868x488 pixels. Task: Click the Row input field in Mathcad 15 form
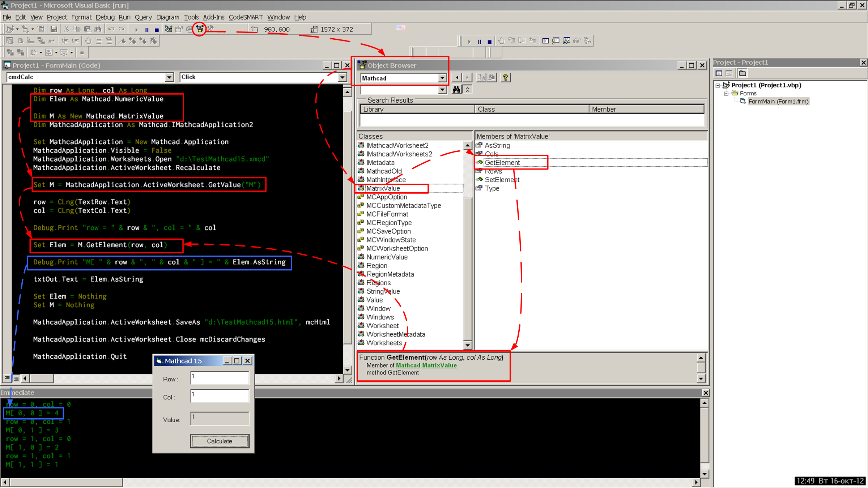click(220, 378)
